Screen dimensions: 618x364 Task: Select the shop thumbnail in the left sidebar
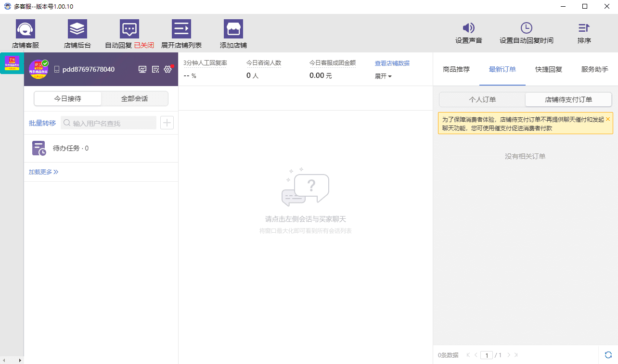click(x=12, y=63)
